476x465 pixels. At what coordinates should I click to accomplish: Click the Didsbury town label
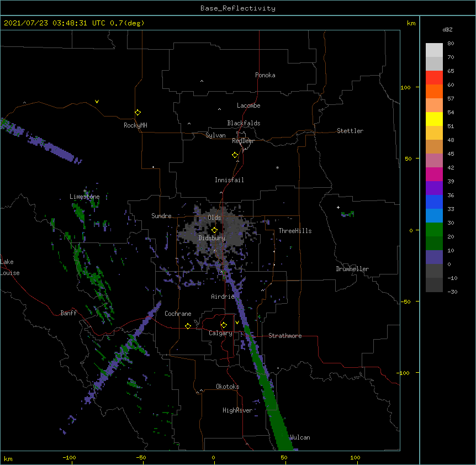(212, 238)
